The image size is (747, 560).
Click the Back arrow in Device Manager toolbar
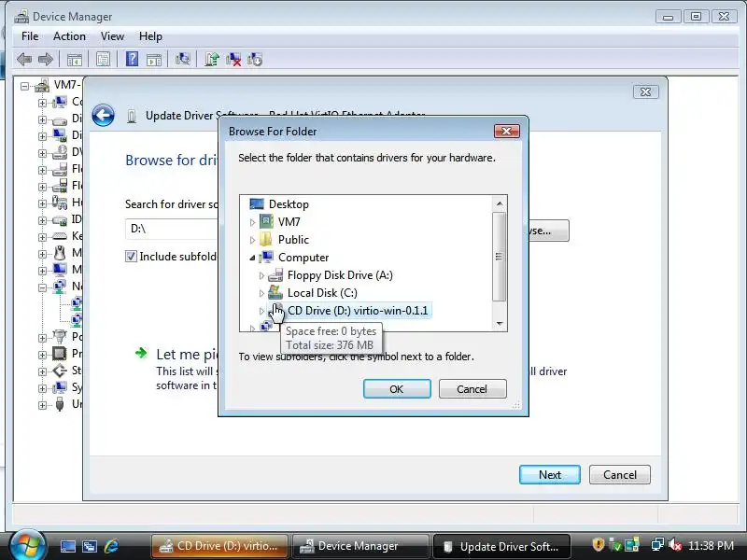24,60
